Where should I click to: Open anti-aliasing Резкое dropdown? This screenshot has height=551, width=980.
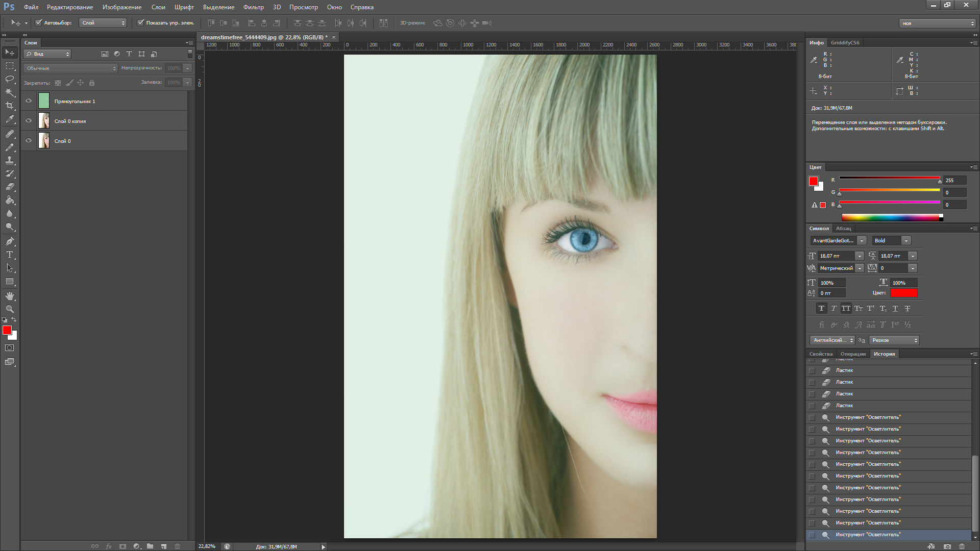tap(894, 340)
